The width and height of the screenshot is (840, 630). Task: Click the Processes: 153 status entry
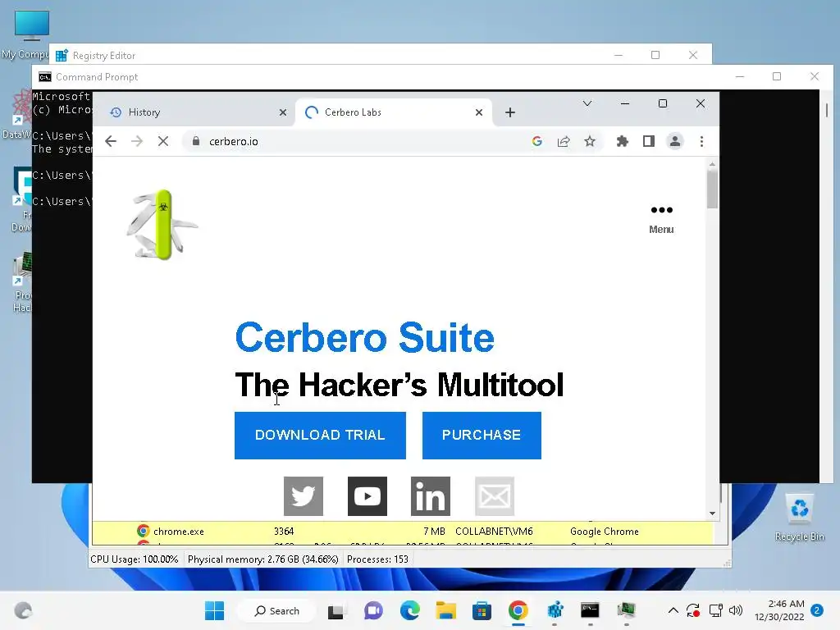point(377,559)
